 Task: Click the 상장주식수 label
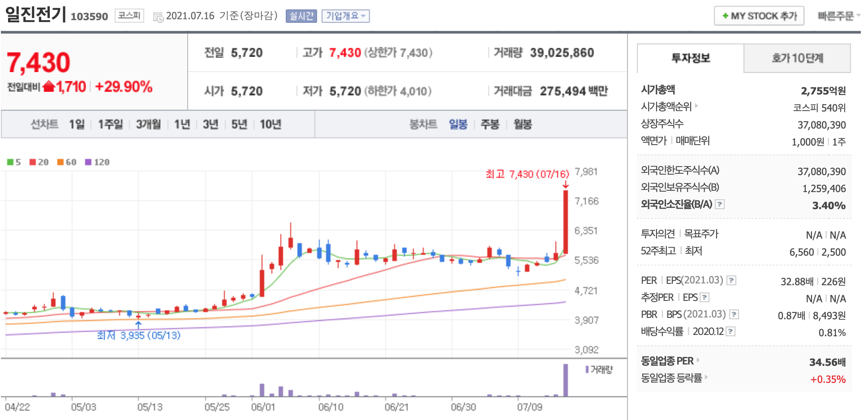pos(662,124)
